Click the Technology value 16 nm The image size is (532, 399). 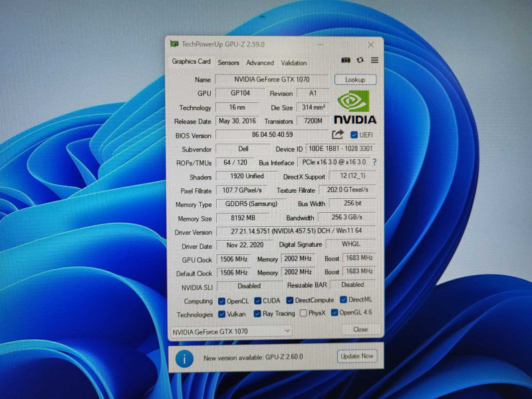[237, 107]
